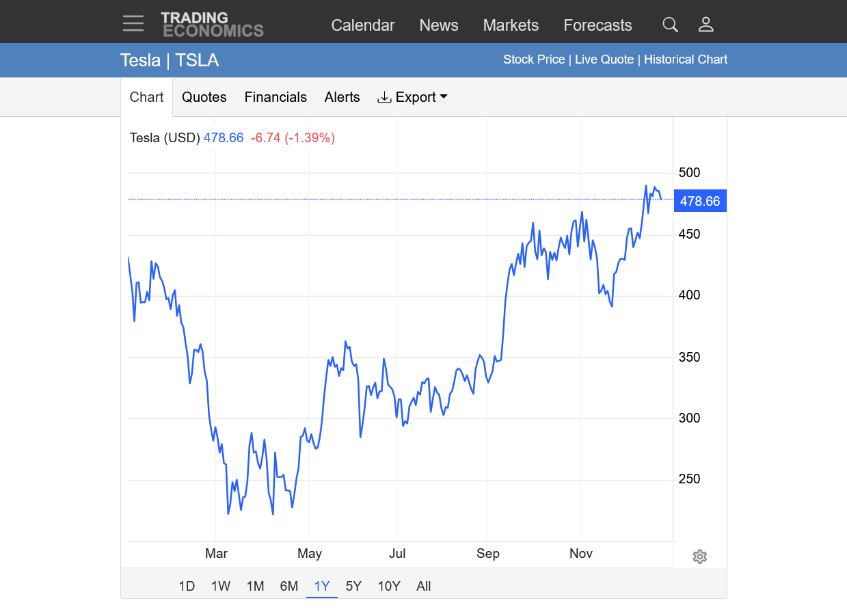
Task: Switch to the Quotes tab
Action: (204, 97)
